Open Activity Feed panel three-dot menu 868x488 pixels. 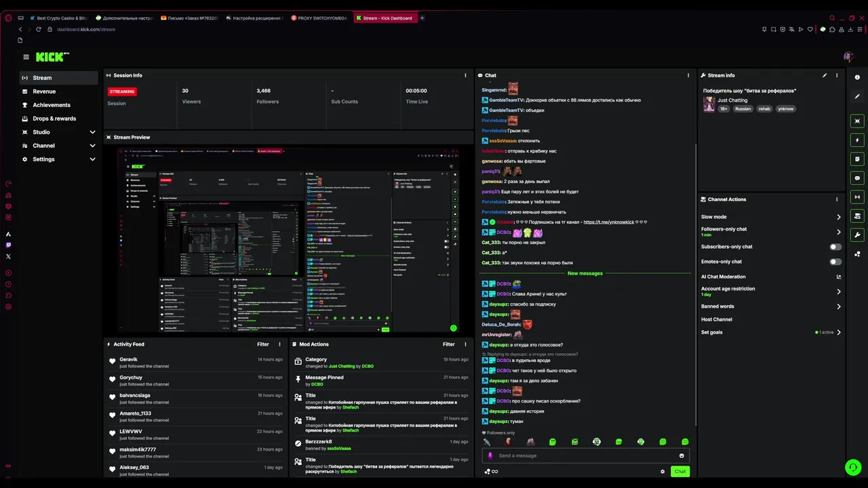tap(279, 344)
